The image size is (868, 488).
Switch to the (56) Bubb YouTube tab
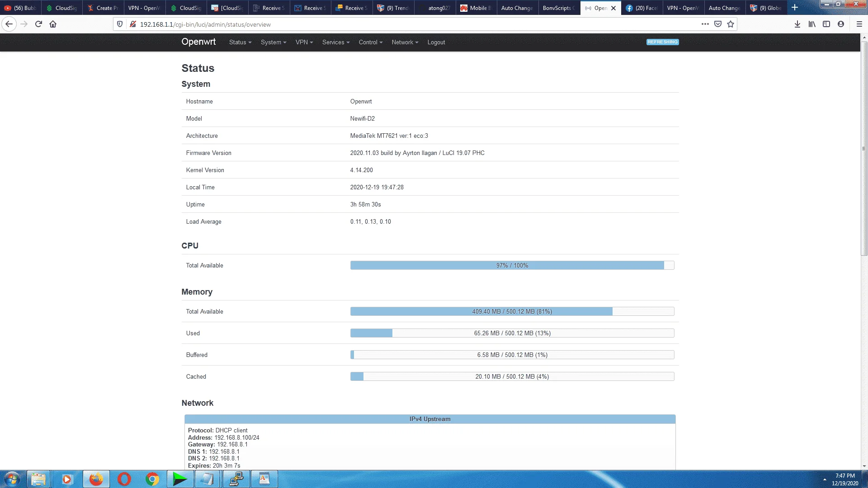click(21, 8)
